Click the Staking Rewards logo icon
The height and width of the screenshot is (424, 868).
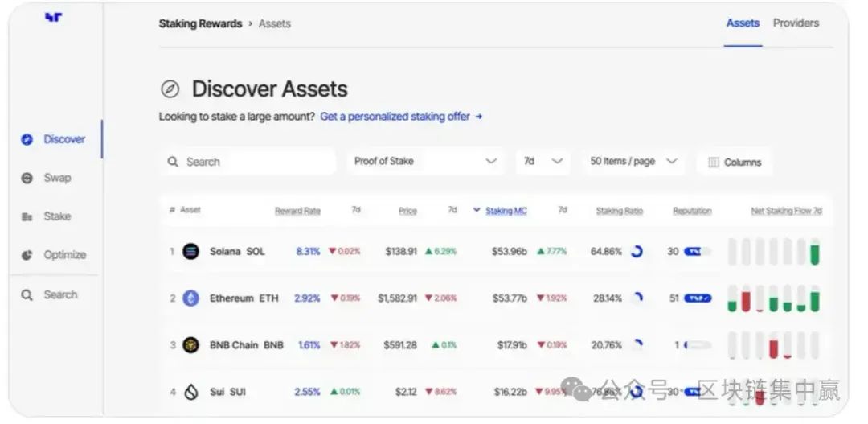[x=54, y=17]
